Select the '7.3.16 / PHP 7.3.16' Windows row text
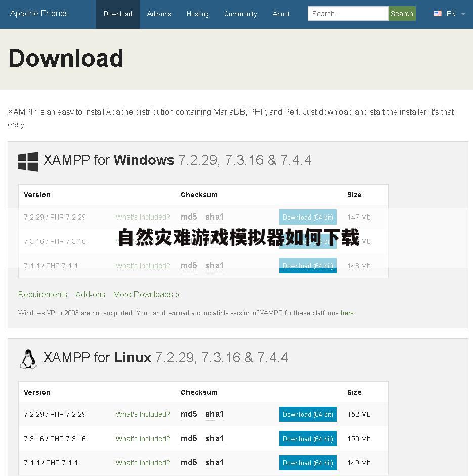The height and width of the screenshot is (476, 473). [x=55, y=241]
